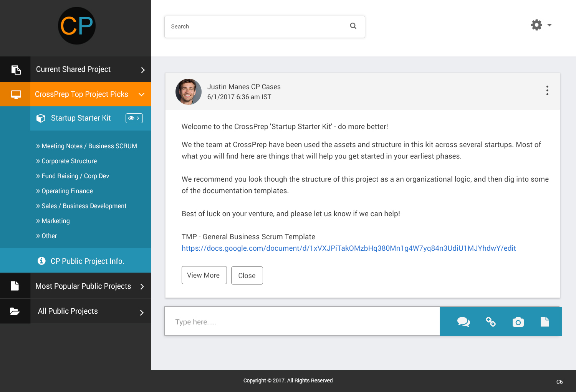Click the CP logo in the sidebar
The height and width of the screenshot is (392, 576).
(x=77, y=26)
